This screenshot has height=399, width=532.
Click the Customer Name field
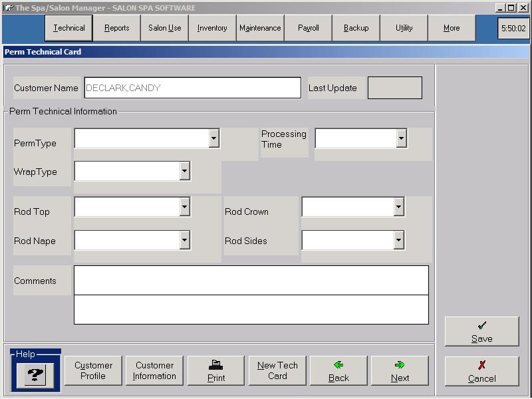point(193,88)
